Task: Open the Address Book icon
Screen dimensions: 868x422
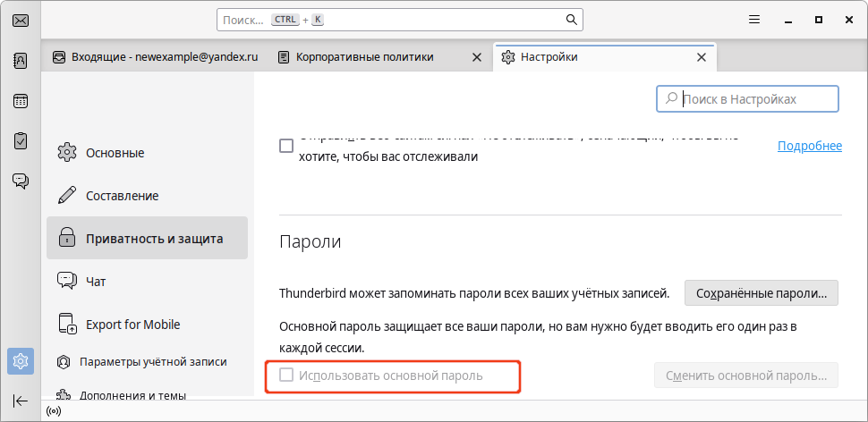Action: [21, 61]
